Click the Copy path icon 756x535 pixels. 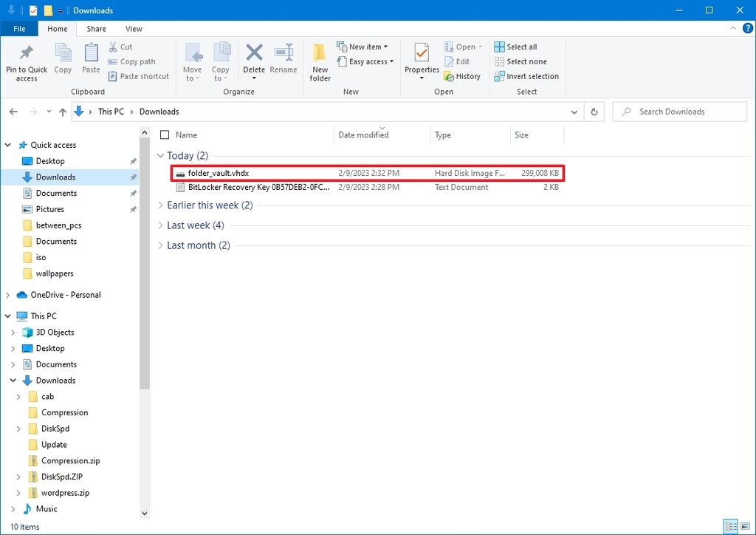coord(134,61)
